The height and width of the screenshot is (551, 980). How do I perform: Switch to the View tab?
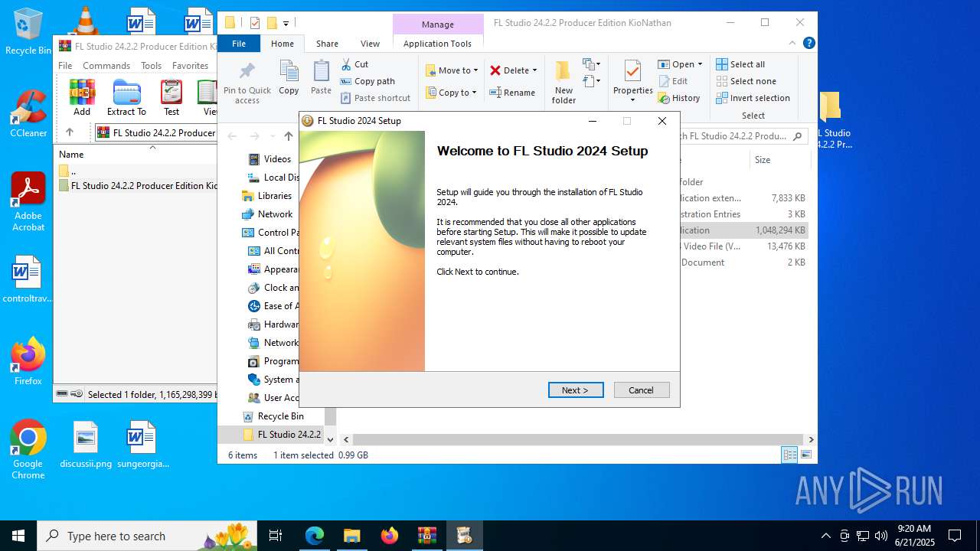tap(370, 44)
